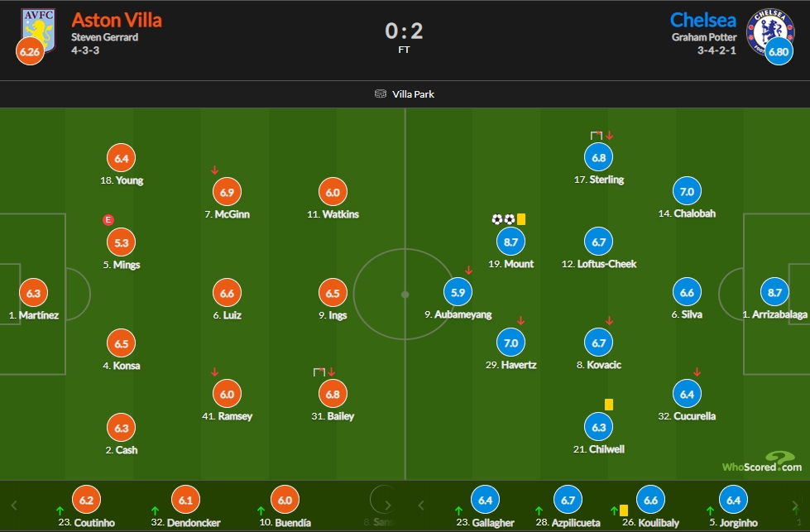Click the Sterling player name label
The height and width of the screenshot is (532, 810).
pos(599,180)
